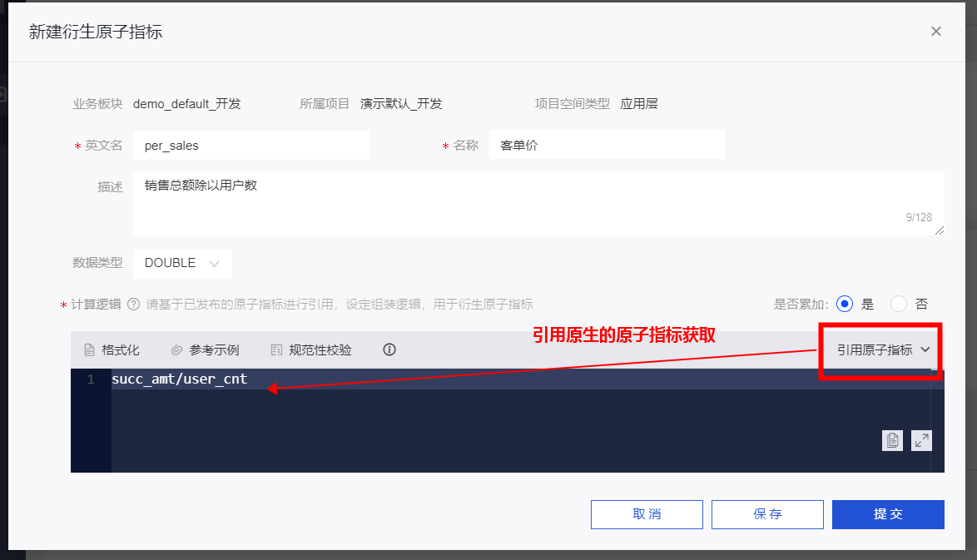The image size is (977, 560).
Task: Close the 新建衍生原子指标 dialog
Action: click(935, 31)
